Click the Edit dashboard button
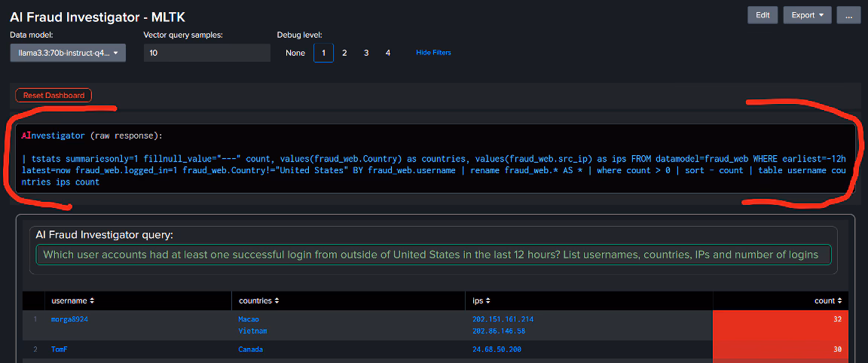 pos(763,15)
